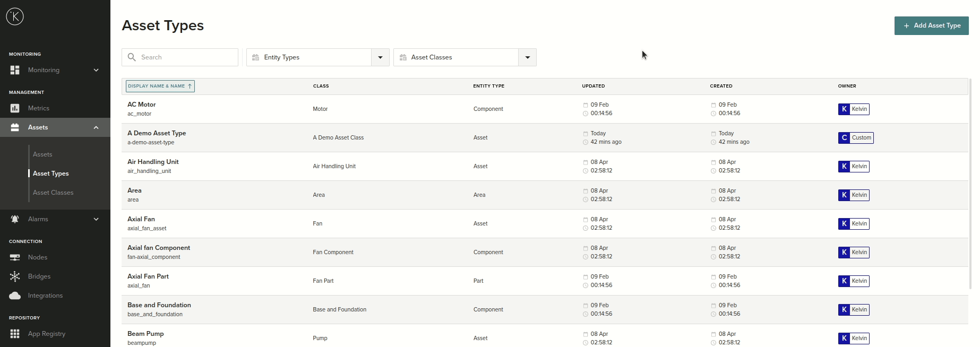This screenshot has height=347, width=980.
Task: Toggle sort on Display Name & Name column
Action: tap(160, 86)
